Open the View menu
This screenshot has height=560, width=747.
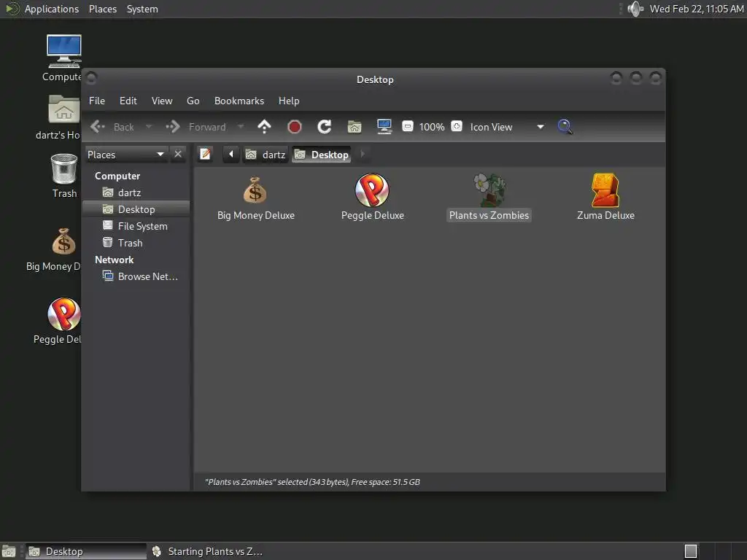(x=162, y=101)
